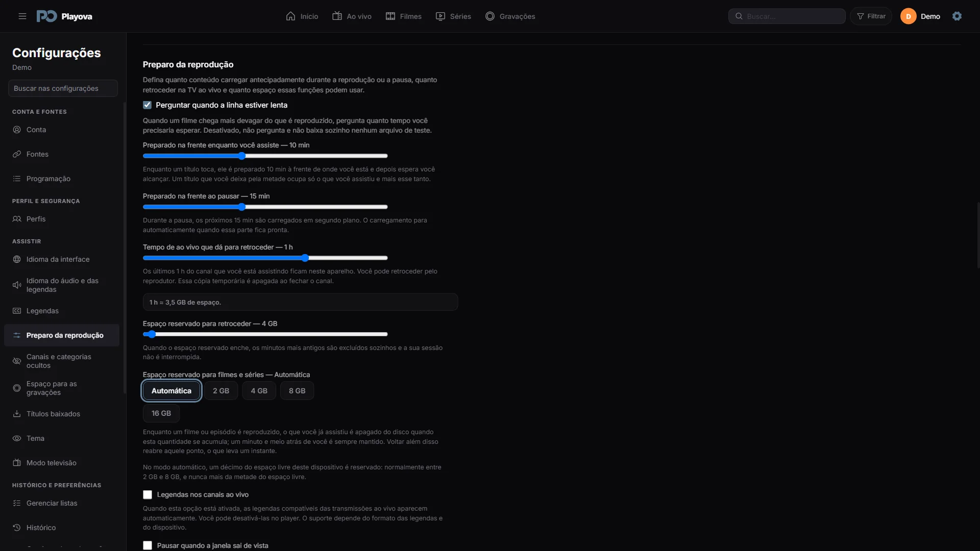The height and width of the screenshot is (551, 980).
Task: Click the audio speaker icon for Idioma do áudio
Action: pos(17,285)
